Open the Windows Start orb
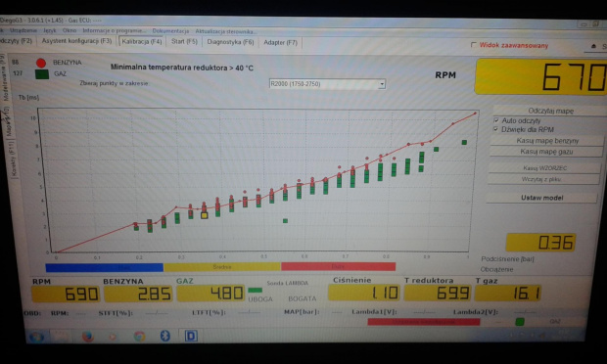Screen dimensions: 607x364 tap(36, 337)
